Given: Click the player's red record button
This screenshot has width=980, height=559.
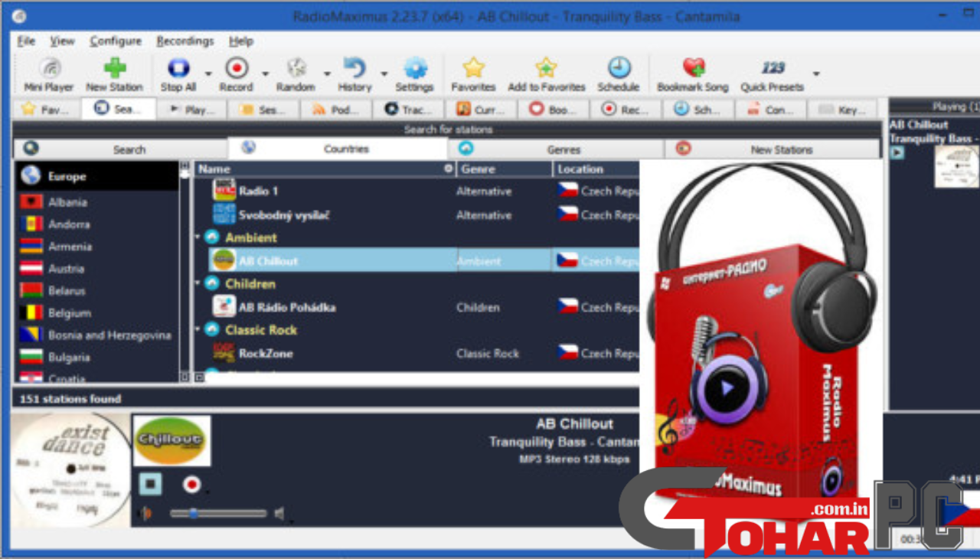Looking at the screenshot, I should click(x=191, y=484).
